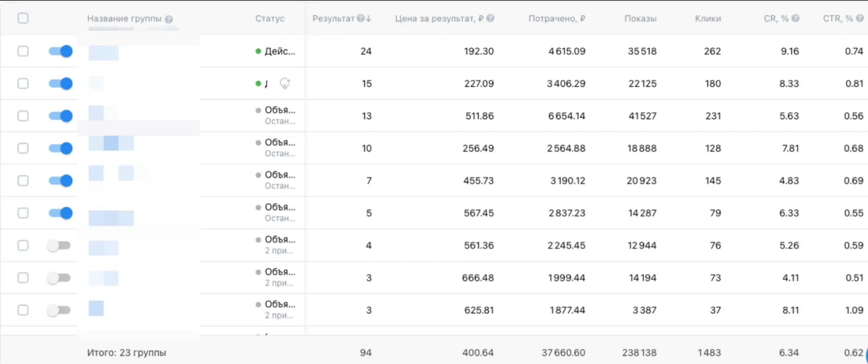Enable toggle for row with 4 results

click(x=59, y=246)
